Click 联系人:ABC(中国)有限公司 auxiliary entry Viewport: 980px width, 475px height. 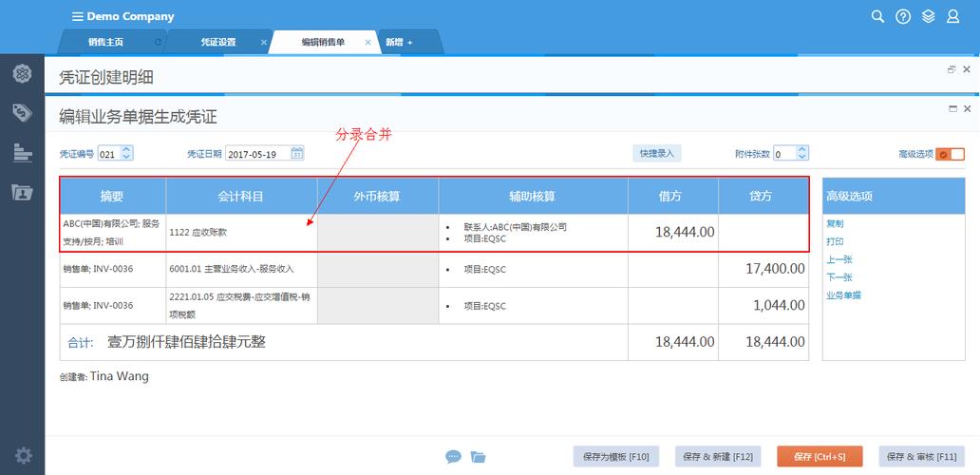[515, 227]
